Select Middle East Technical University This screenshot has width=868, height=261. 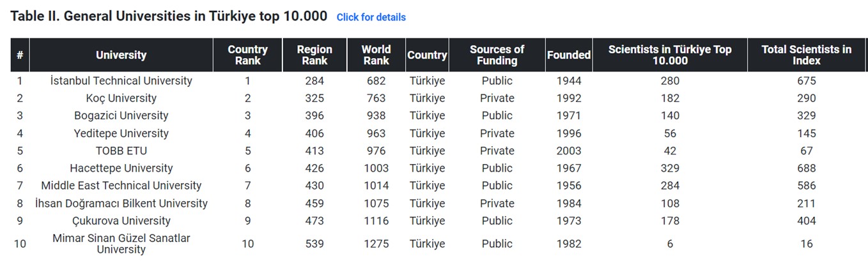(x=121, y=186)
